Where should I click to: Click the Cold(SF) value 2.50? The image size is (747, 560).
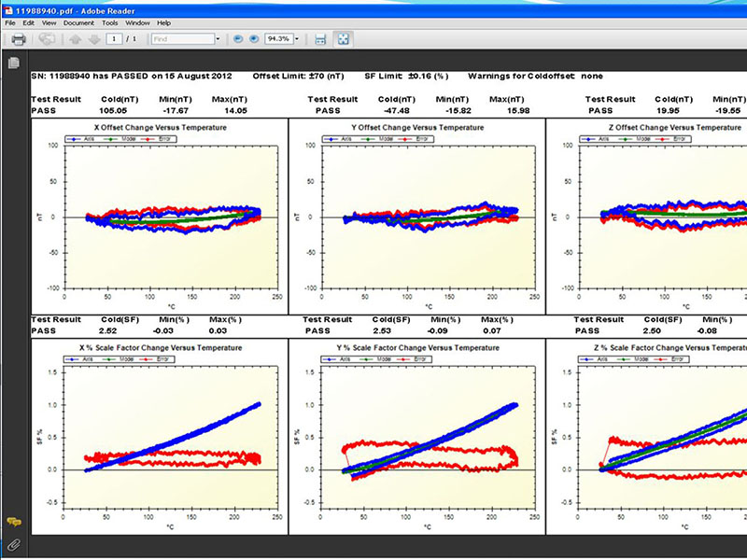coord(652,331)
